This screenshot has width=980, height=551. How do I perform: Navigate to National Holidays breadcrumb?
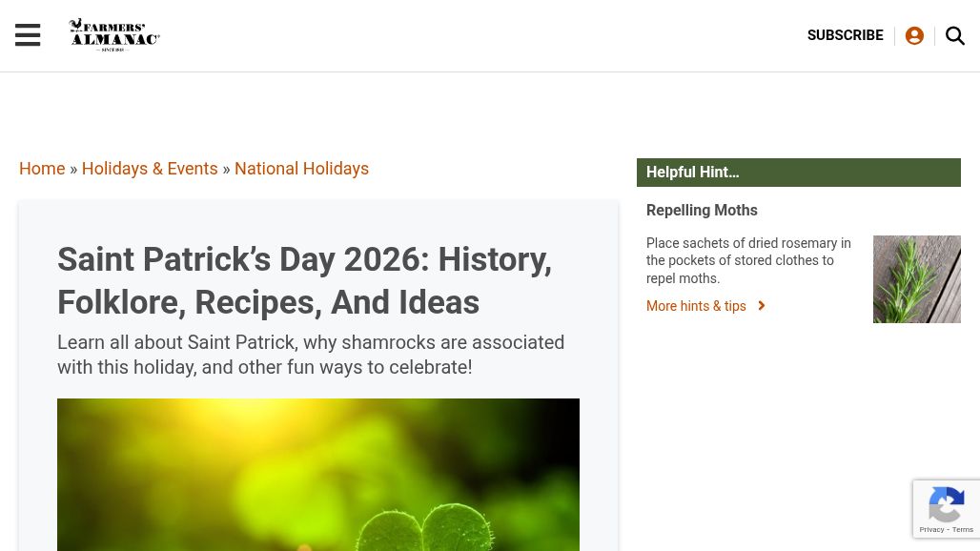pos(301,169)
